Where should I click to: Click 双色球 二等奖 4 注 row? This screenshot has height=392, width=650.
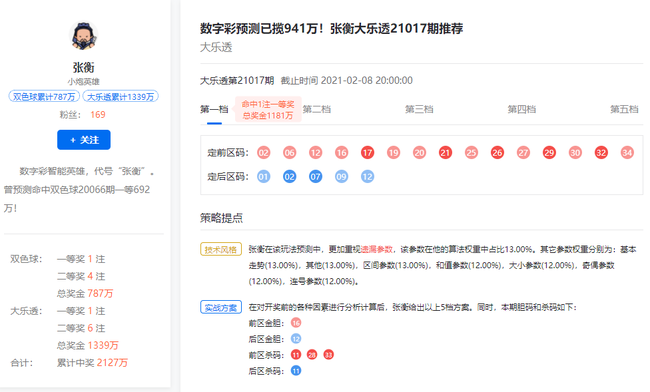pyautogui.click(x=81, y=276)
